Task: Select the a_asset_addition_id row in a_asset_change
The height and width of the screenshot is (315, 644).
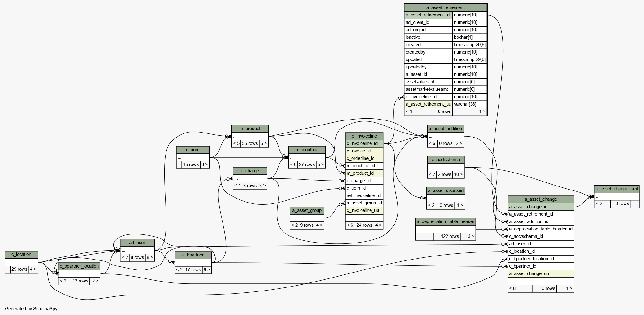Action: tap(540, 221)
